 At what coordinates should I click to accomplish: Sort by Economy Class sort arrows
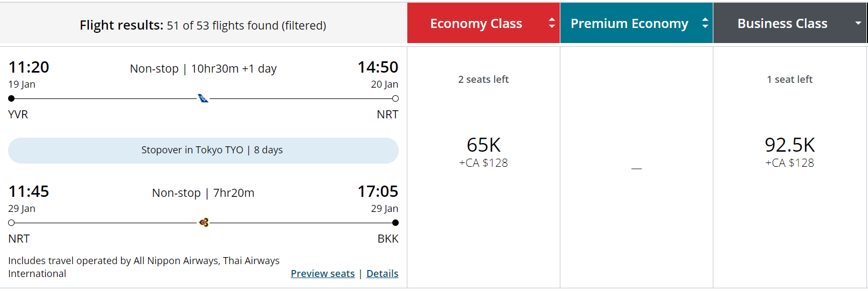(552, 23)
